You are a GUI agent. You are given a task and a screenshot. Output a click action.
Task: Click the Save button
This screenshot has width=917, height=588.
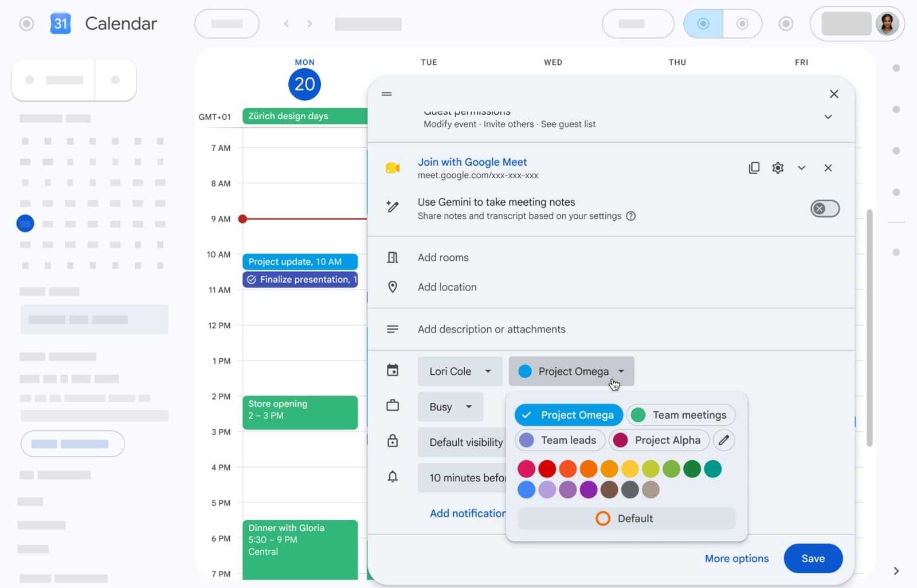[x=813, y=558]
